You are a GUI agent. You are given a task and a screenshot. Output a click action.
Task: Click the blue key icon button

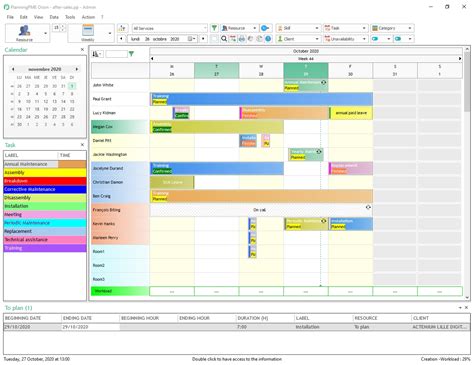pos(265,28)
